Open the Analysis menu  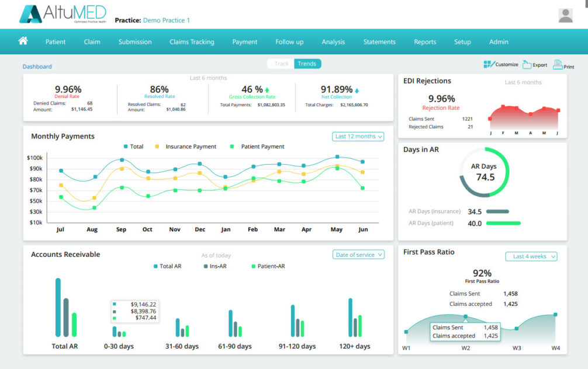coord(333,41)
